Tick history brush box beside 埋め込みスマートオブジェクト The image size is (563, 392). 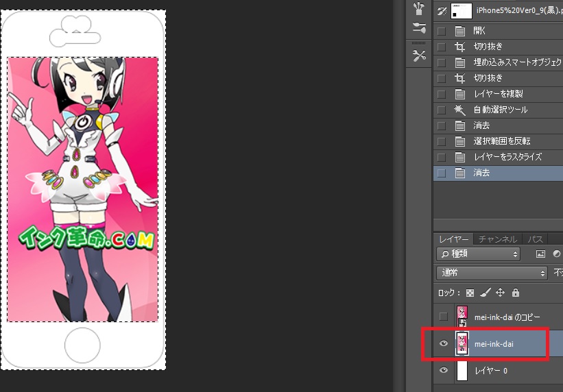(442, 63)
